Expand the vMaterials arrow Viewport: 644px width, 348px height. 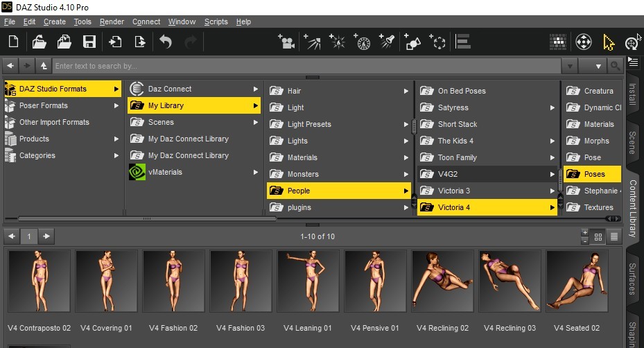coord(256,172)
